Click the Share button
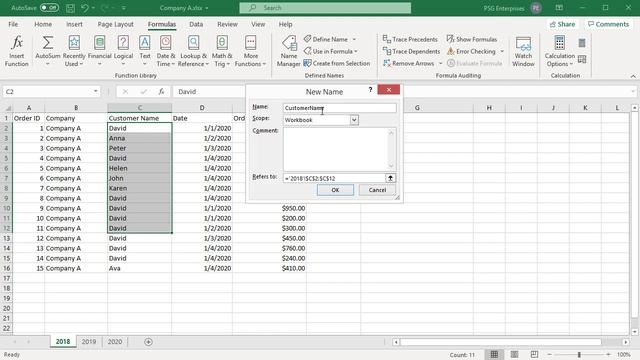The image size is (640, 360). tap(562, 24)
